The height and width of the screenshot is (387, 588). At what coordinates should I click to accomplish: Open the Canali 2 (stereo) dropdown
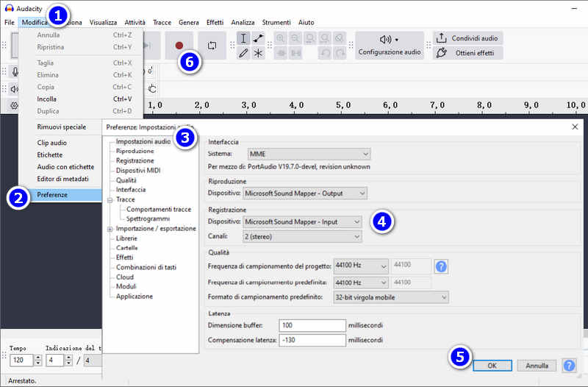[x=302, y=236]
